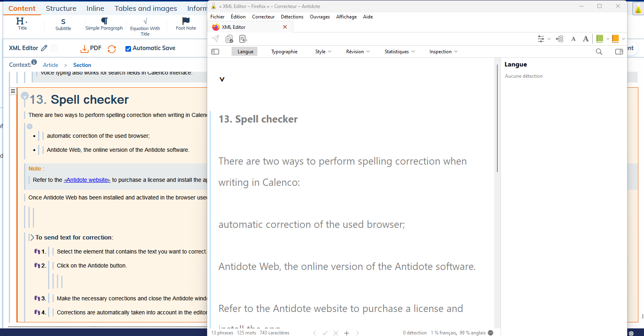Open the settings sliders dropdown arrow
Screen dimensions: 644x336
(x=549, y=39)
